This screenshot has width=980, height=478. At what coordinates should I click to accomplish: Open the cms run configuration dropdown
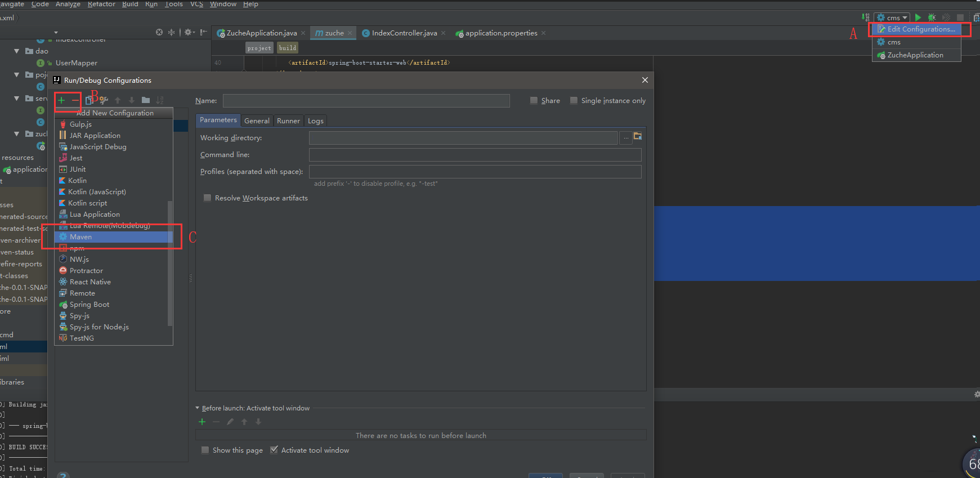[892, 17]
